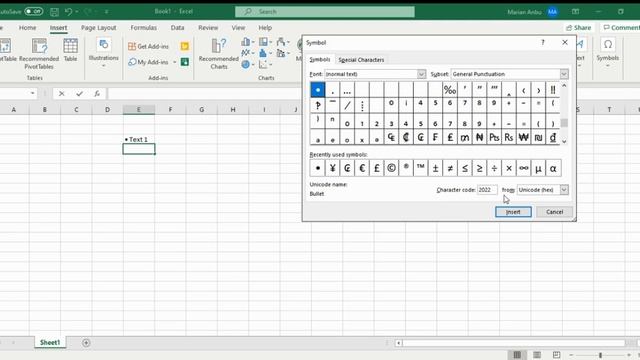This screenshot has height=360, width=640.
Task: Click Cancel in Symbol dialog
Action: tap(554, 212)
